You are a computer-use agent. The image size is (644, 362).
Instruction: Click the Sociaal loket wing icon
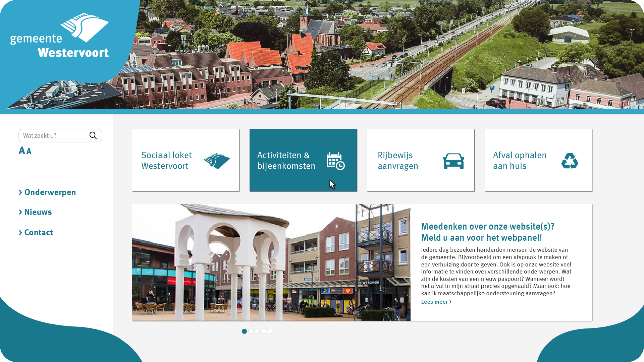(217, 161)
